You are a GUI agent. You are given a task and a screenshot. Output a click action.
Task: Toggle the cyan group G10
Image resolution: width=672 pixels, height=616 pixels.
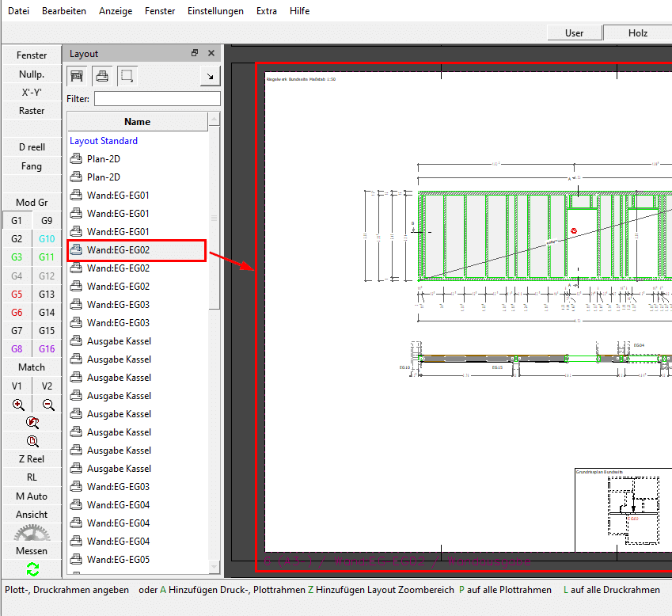(x=47, y=239)
